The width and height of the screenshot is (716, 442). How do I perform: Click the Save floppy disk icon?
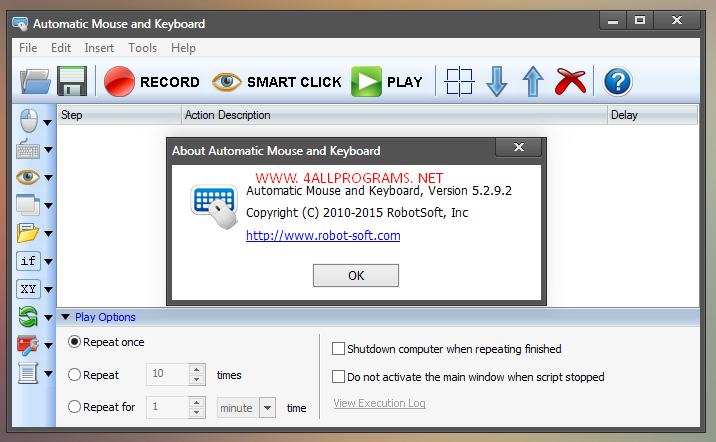[72, 81]
